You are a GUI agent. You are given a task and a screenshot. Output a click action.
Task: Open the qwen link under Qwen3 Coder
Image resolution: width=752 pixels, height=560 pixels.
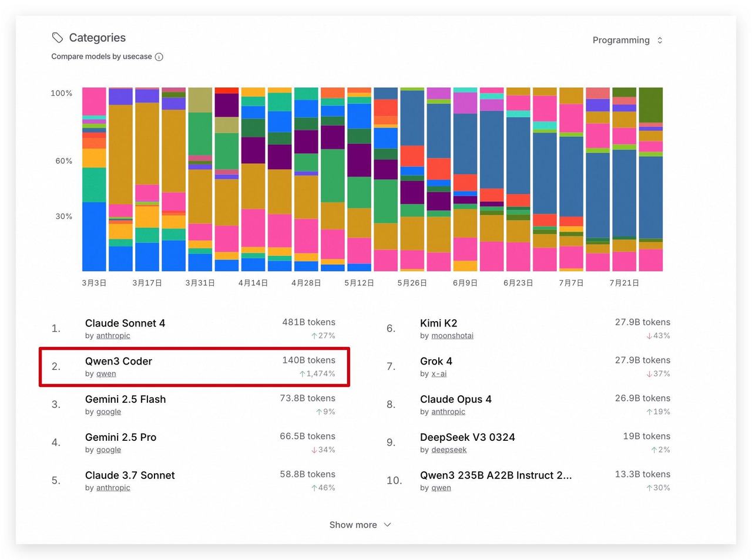[106, 374]
